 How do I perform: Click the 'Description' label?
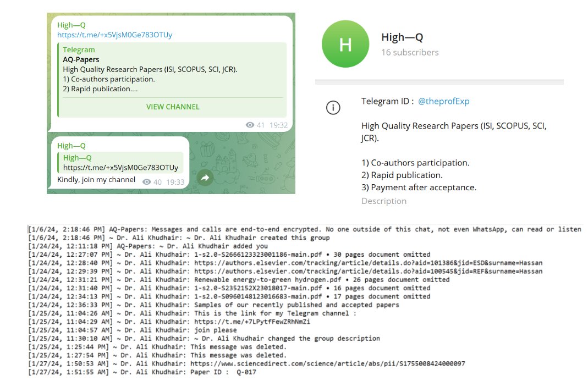(383, 201)
